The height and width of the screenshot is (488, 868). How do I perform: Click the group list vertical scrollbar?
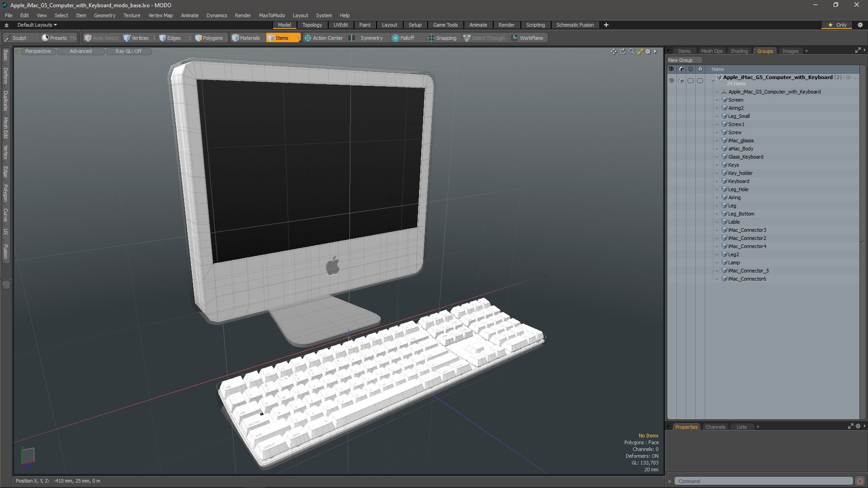pyautogui.click(x=863, y=242)
